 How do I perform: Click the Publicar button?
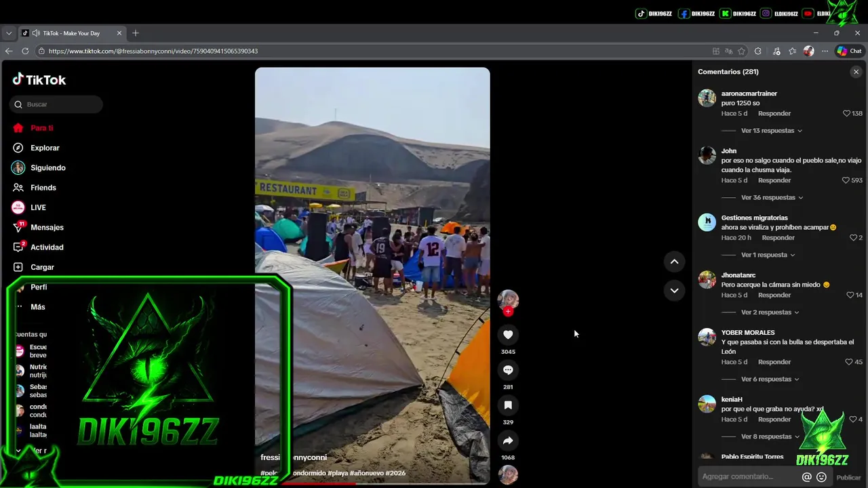(848, 477)
